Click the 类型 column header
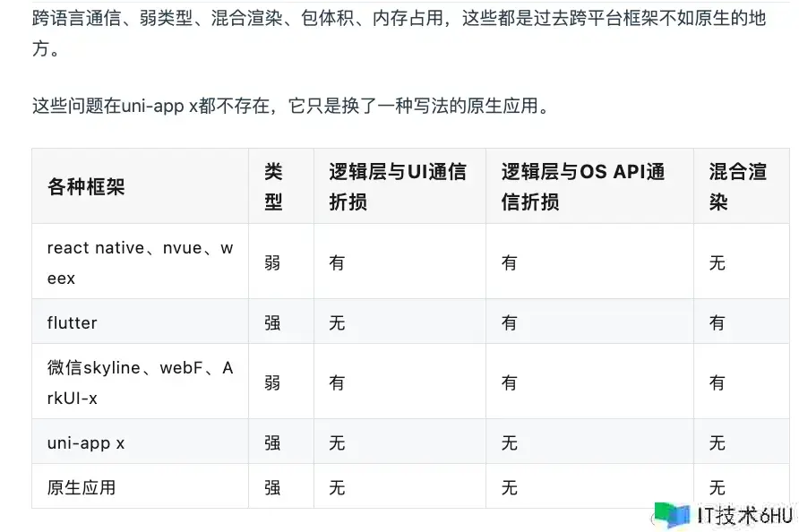 click(x=281, y=186)
